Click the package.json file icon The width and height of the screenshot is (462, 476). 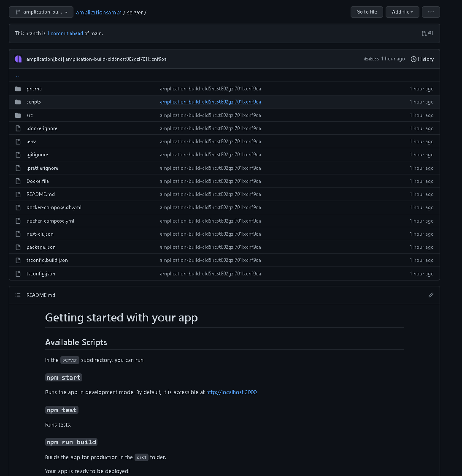coord(18,247)
